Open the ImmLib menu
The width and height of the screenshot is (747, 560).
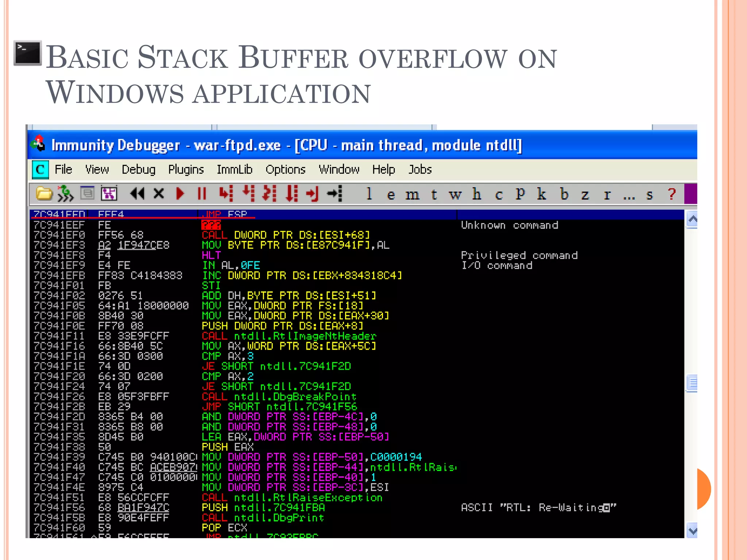point(235,170)
